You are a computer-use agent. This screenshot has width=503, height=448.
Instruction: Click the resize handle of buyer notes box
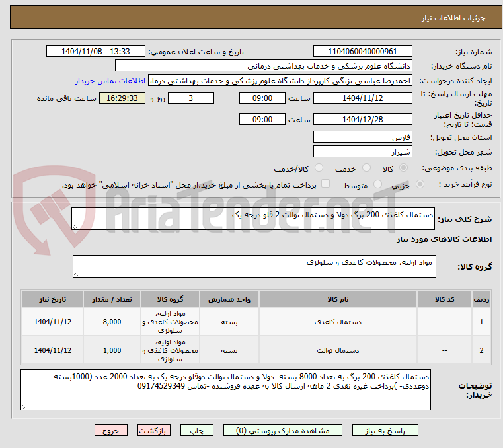[x=24, y=406]
